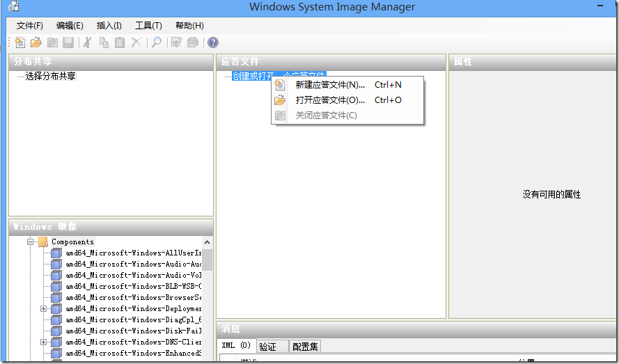Minimize the Windows System Image Manager window

(600, 6)
